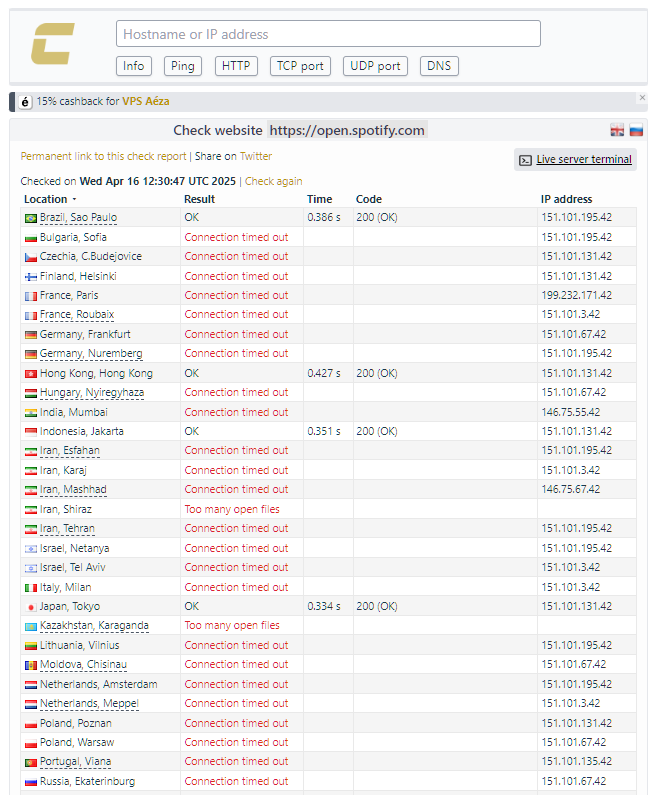Select the TCP port check
The image size is (671, 795).
300,66
